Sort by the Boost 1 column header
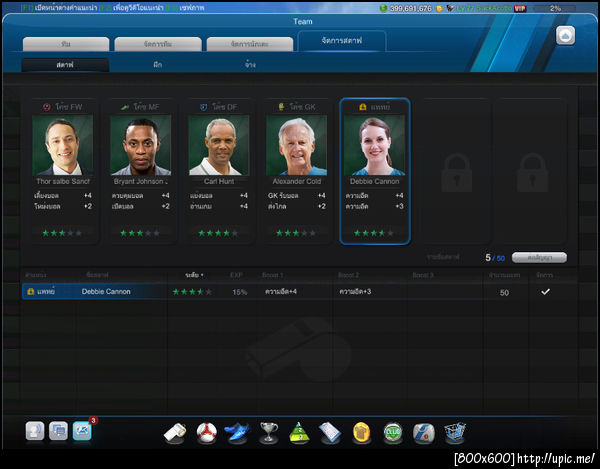600x469 pixels. [x=272, y=275]
